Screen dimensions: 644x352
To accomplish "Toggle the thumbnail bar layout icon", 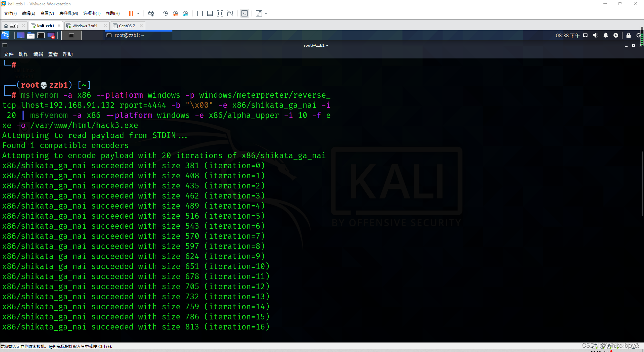I will click(210, 13).
